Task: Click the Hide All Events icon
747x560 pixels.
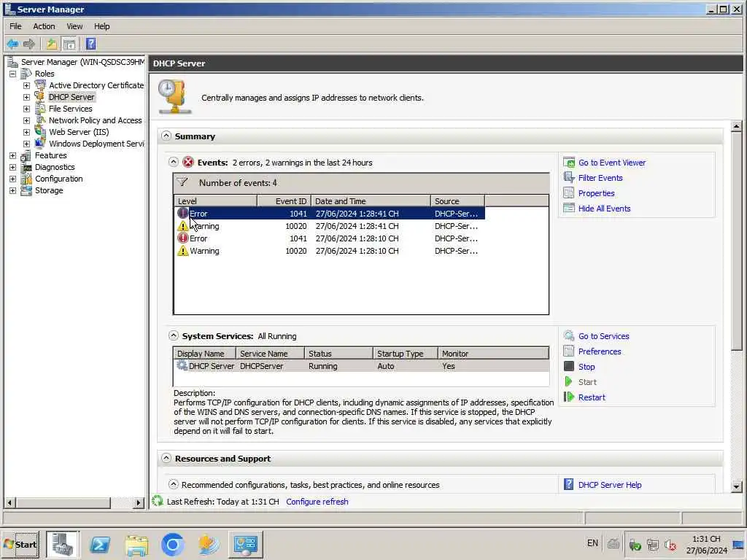Action: click(x=569, y=208)
